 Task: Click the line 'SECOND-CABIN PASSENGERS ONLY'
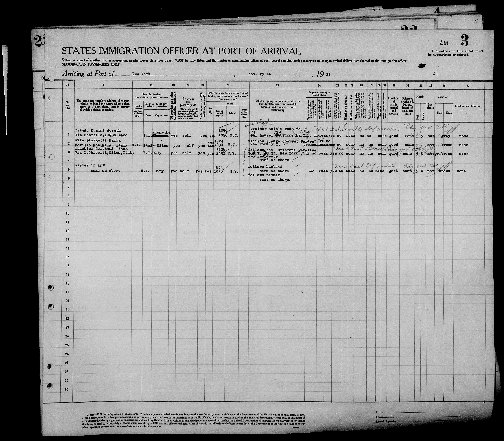[x=91, y=65]
